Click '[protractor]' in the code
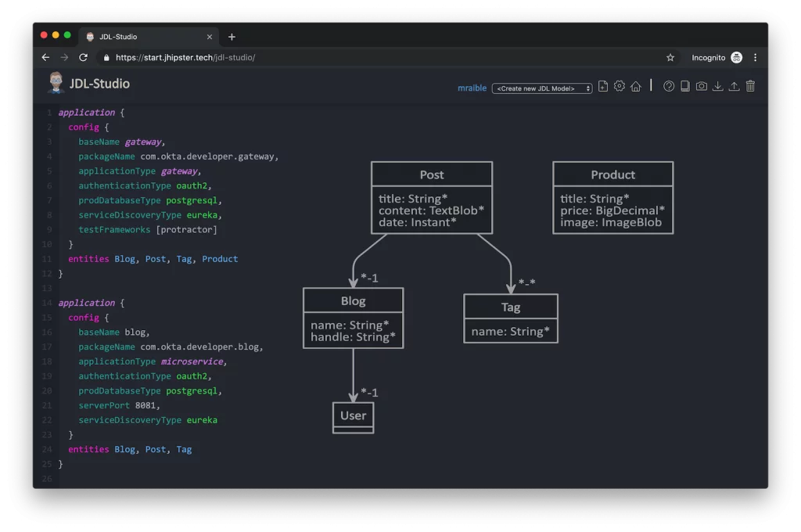 (186, 230)
